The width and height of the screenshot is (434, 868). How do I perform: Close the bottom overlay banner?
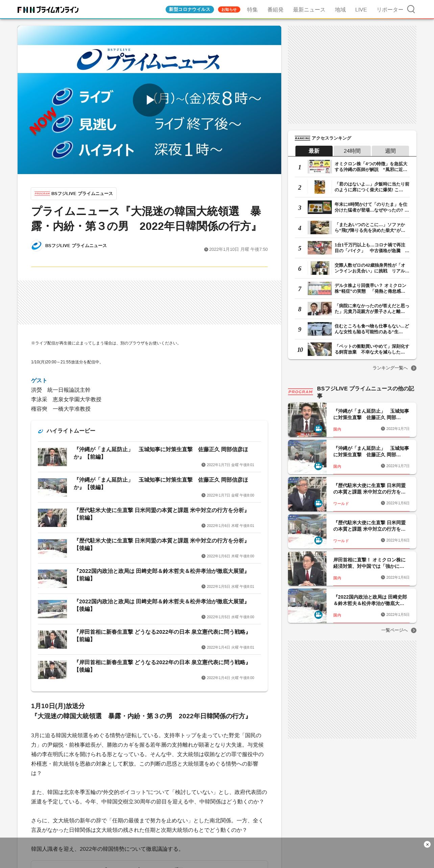(x=427, y=844)
